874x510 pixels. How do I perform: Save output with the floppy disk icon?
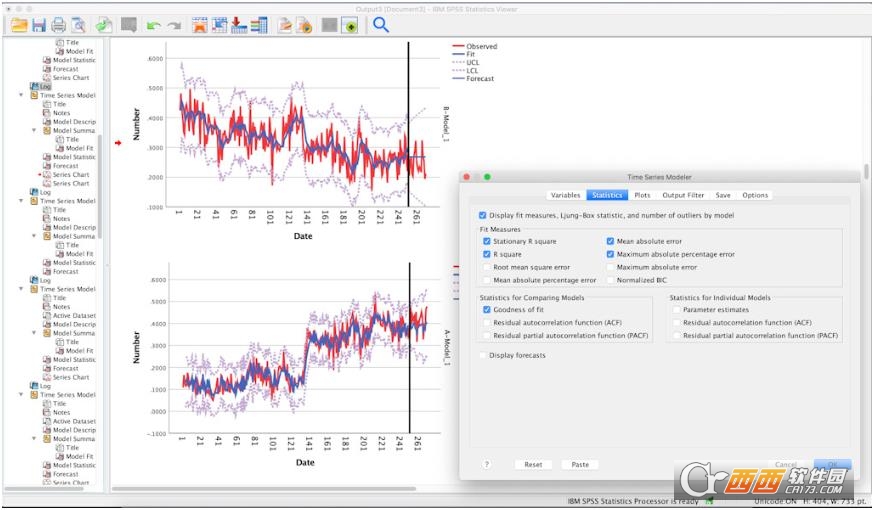38,25
